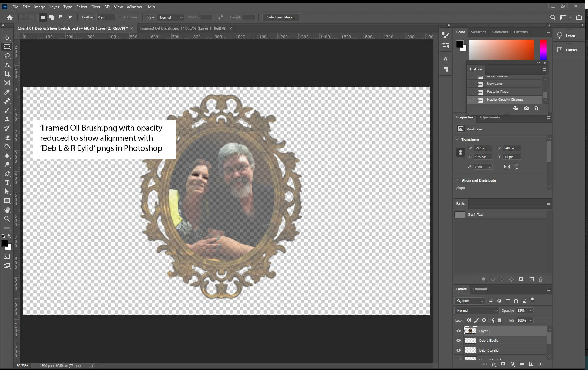Image resolution: width=588 pixels, height=370 pixels.
Task: Select the Paste in Place history state
Action: tap(505, 92)
